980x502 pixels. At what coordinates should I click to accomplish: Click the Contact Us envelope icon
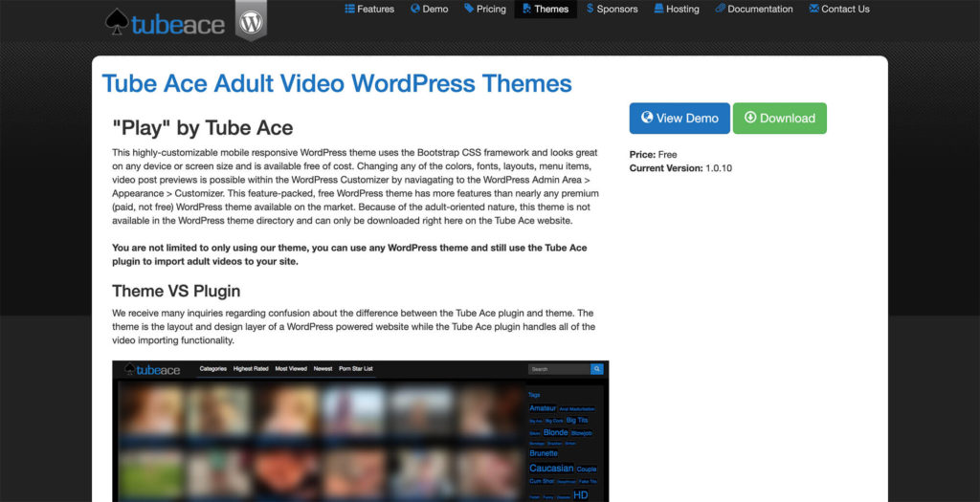click(813, 9)
